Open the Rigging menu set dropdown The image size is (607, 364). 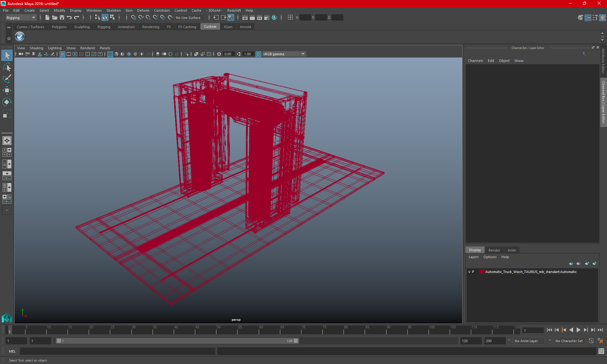(x=21, y=18)
